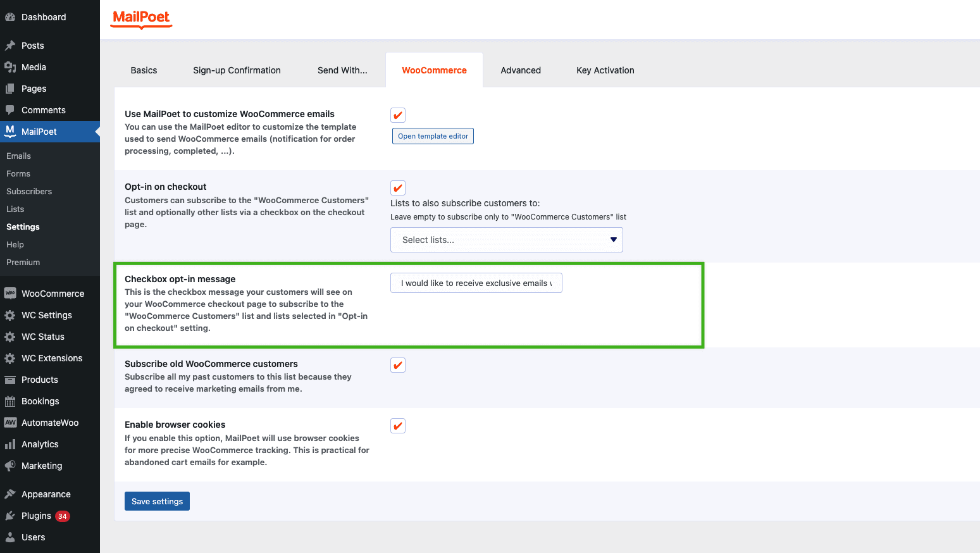Click the Pages menu label
The height and width of the screenshot is (553, 980).
tap(34, 89)
